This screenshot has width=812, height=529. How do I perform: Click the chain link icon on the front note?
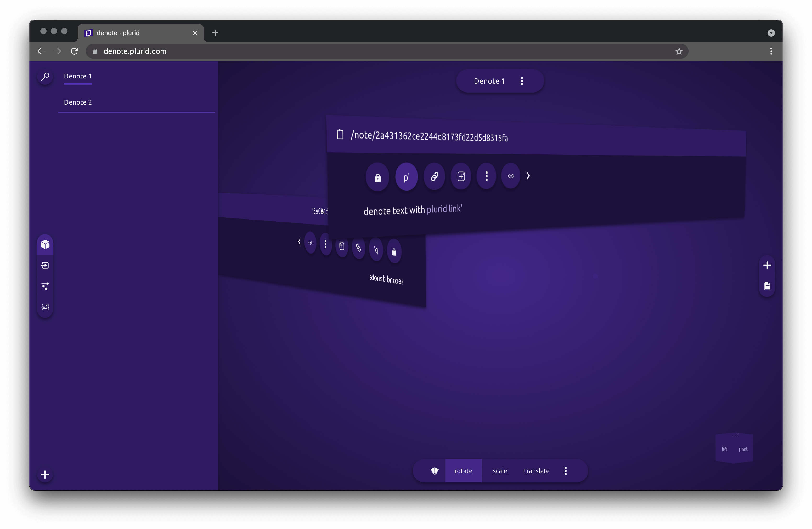pos(434,177)
